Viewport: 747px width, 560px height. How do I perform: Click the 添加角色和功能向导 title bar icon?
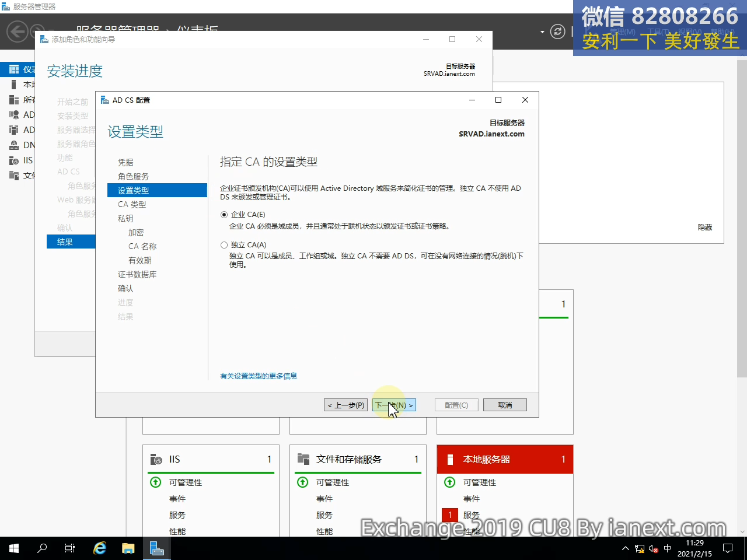pos(44,39)
